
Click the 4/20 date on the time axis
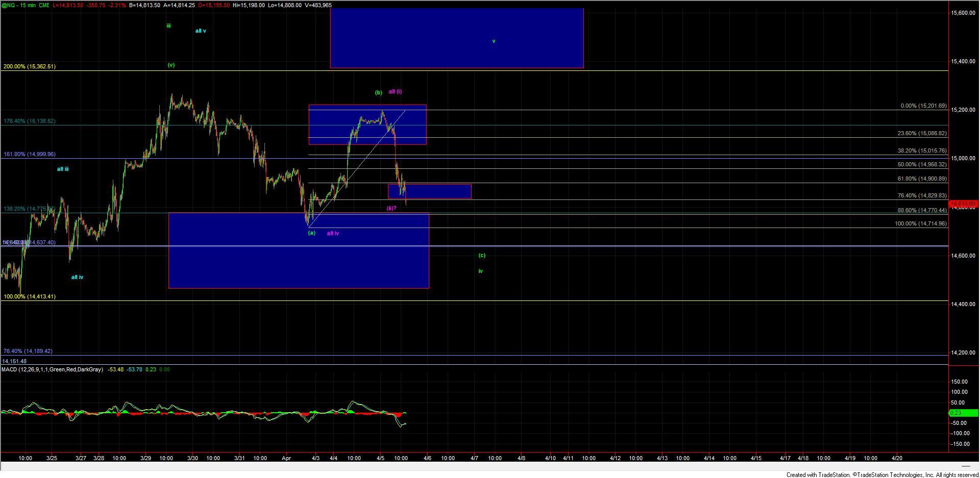897,458
